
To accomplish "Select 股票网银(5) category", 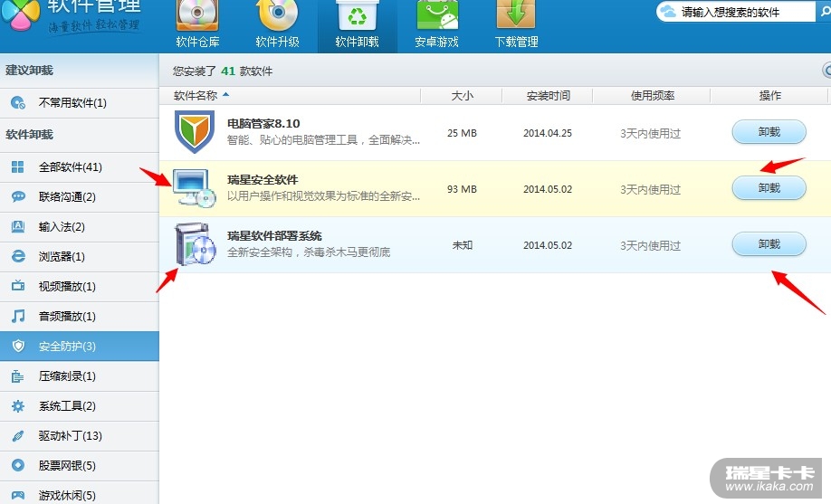I will tap(80, 466).
